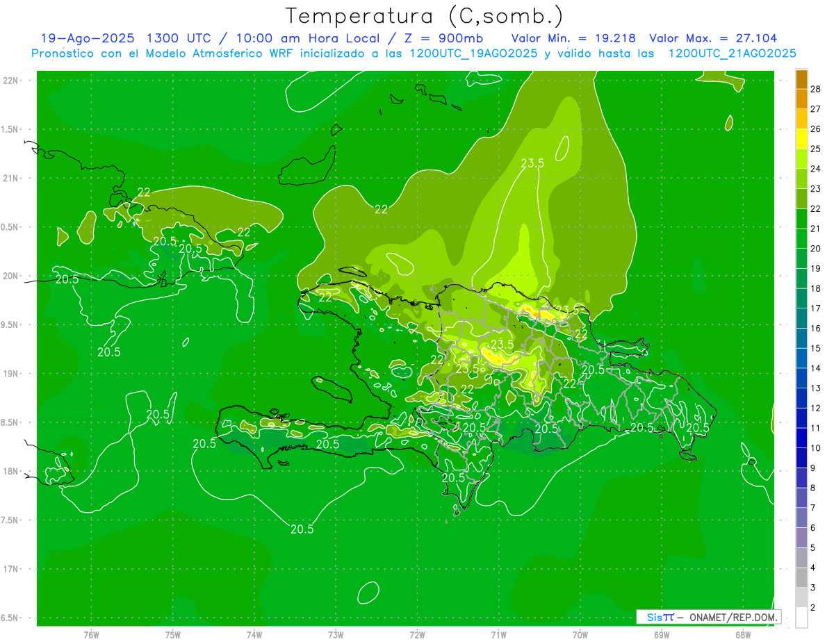Click the yellow legend swatch between 25 and 26
Image resolution: width=834 pixels, height=644 pixels.
pos(801,139)
